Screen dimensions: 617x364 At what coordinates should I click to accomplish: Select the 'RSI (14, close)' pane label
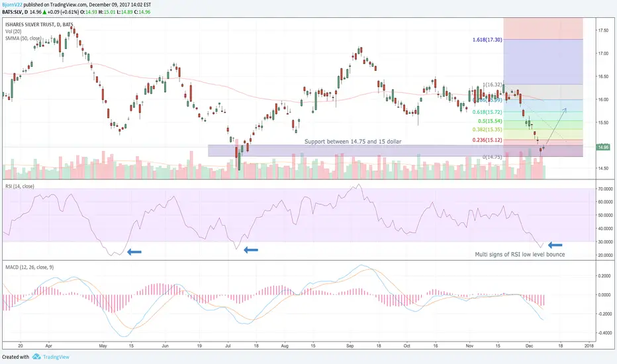[20, 186]
